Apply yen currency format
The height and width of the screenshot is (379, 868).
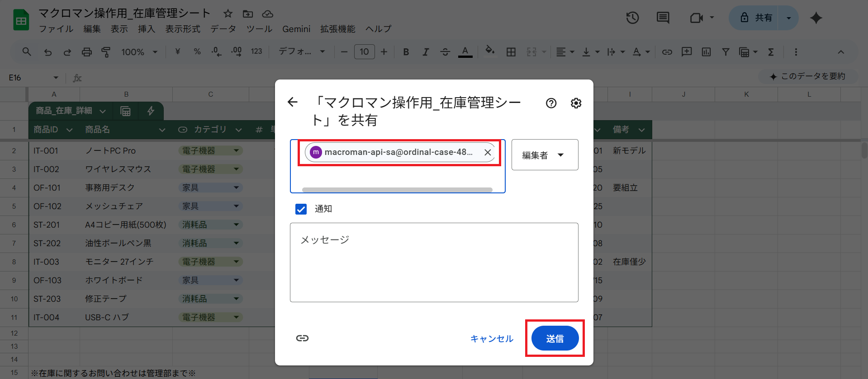click(x=177, y=52)
